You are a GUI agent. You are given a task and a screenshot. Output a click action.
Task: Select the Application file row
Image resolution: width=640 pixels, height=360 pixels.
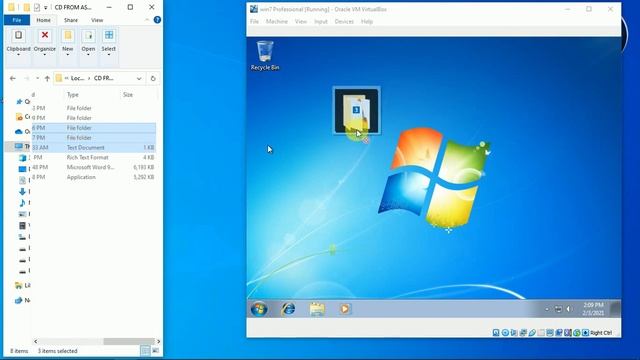tap(94, 177)
